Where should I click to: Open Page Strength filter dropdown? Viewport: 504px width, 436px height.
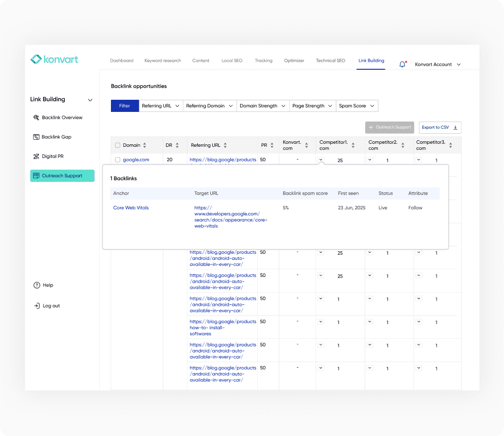point(312,106)
